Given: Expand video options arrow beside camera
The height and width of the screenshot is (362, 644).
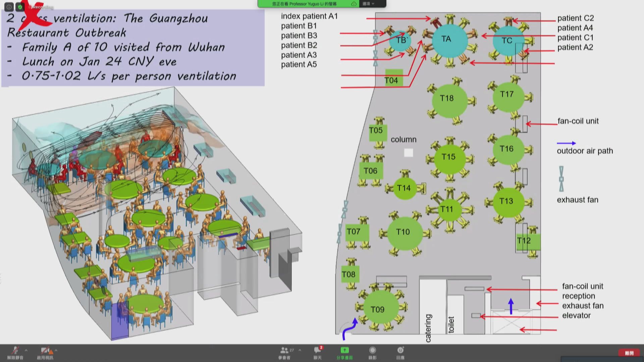Looking at the screenshot, I should (x=56, y=350).
